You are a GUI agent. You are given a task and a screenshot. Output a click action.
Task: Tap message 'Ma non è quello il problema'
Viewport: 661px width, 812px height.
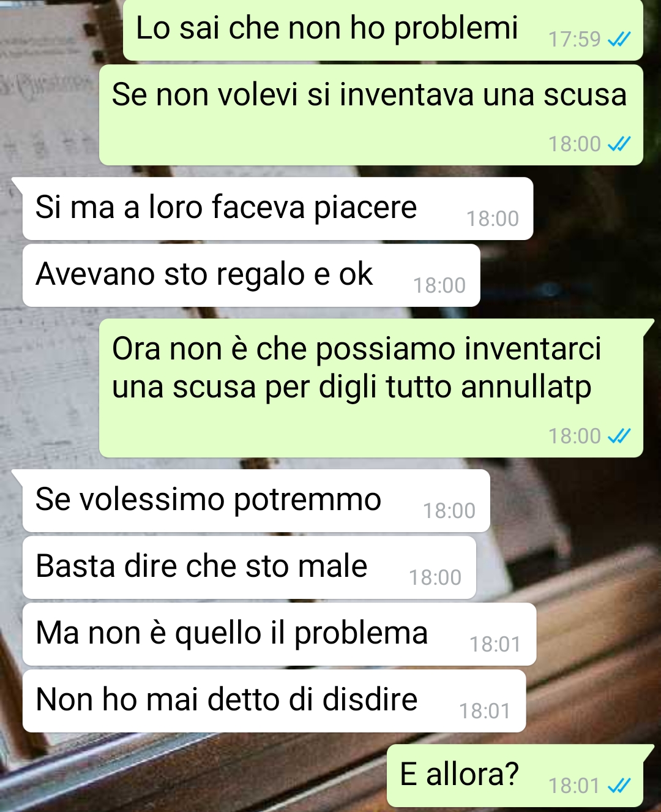click(279, 634)
